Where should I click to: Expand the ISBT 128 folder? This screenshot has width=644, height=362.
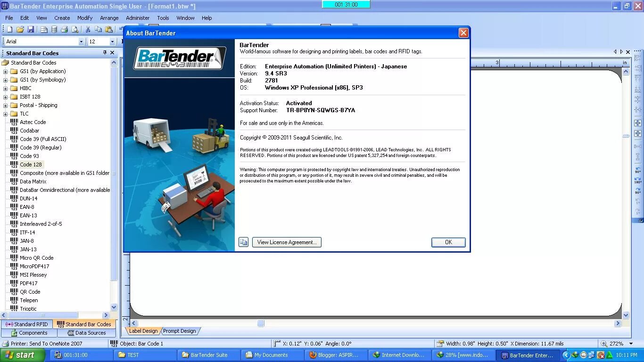click(x=6, y=97)
